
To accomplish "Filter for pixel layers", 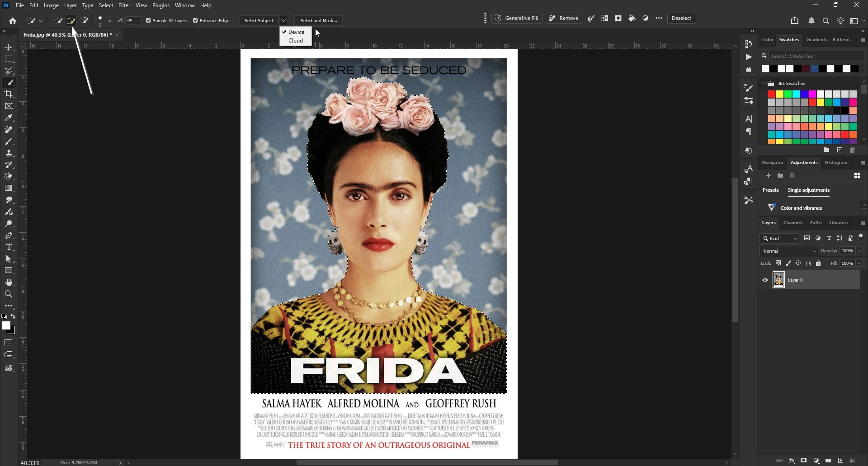I will coord(807,238).
